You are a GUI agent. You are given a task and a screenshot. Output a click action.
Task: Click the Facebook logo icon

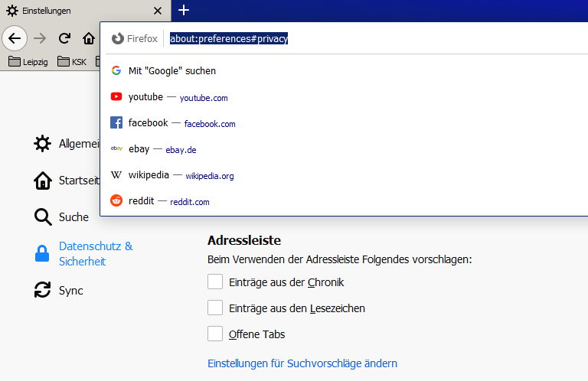116,122
